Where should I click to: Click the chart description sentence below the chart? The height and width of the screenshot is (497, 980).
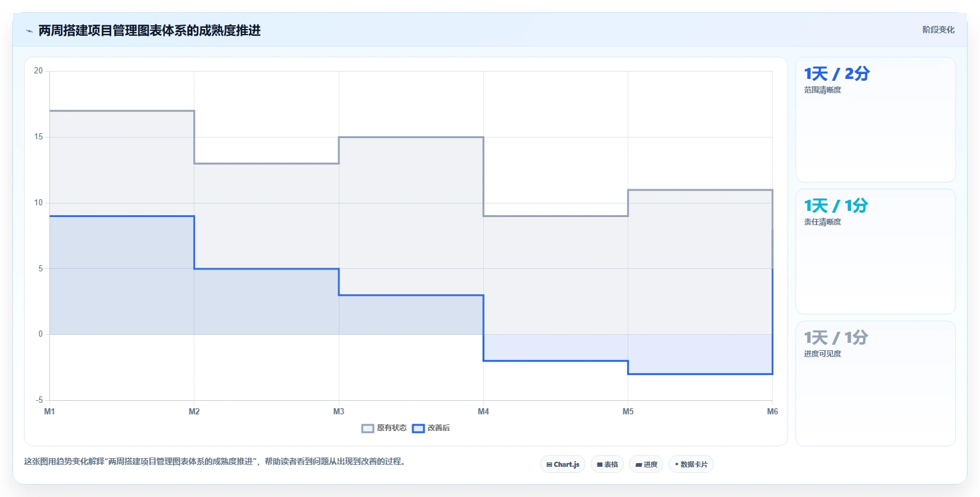[x=216, y=461]
